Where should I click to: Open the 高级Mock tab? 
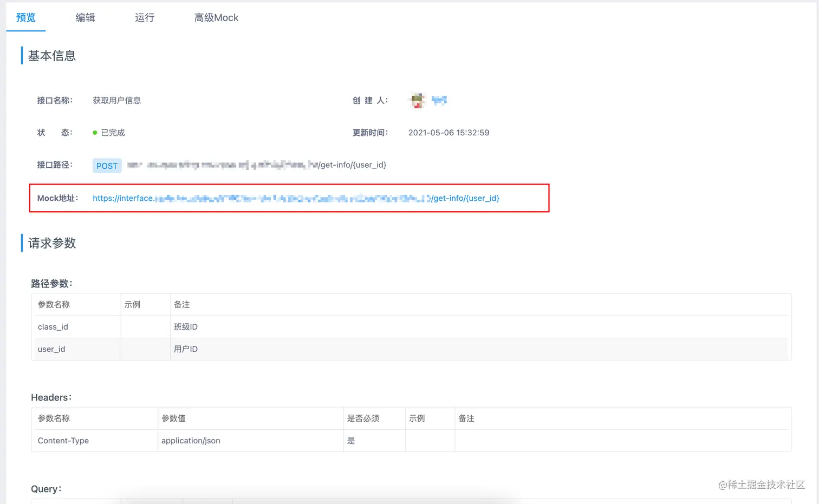coord(216,17)
